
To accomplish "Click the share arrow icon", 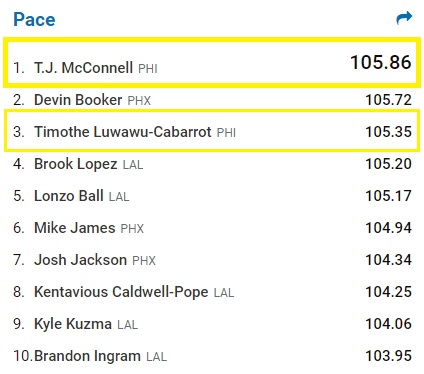I will coord(404,18).
